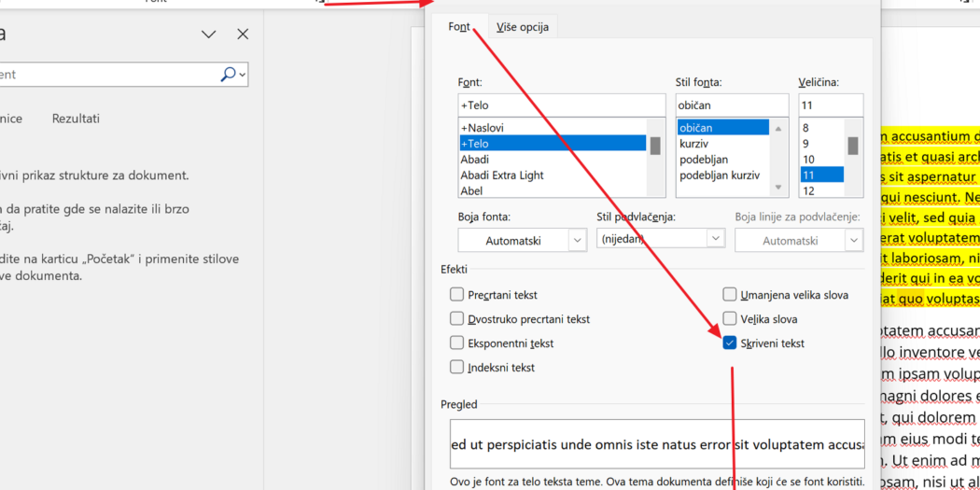Switch to the Font tab
The height and width of the screenshot is (490, 980).
click(x=459, y=27)
